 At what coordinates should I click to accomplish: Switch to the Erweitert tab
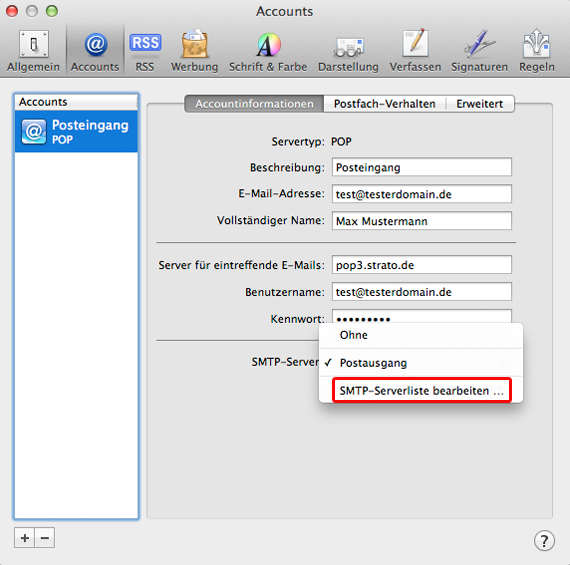[480, 104]
